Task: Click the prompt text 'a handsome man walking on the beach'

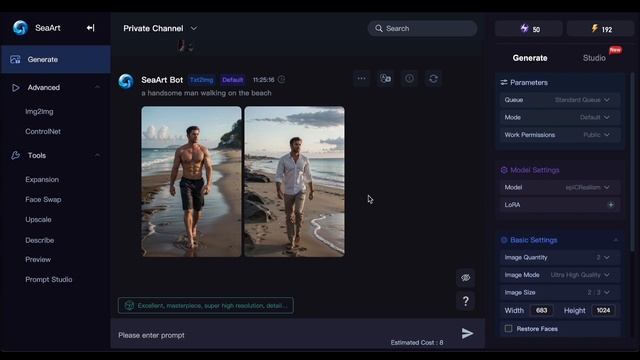Action: click(x=206, y=93)
